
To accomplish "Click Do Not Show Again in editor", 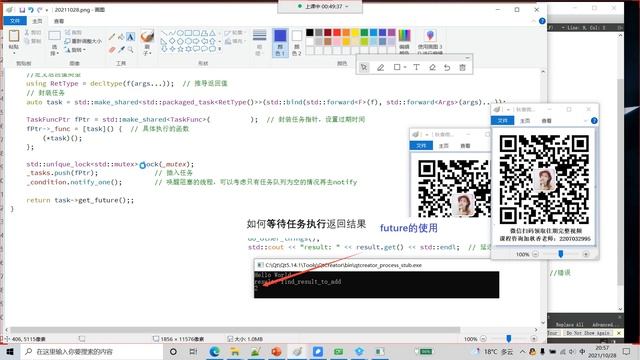I will [x=587, y=333].
